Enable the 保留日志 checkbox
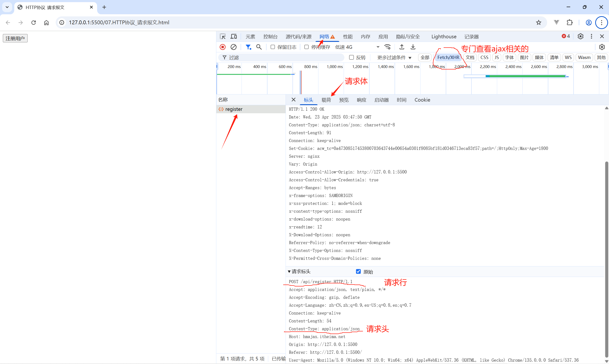Image resolution: width=609 pixels, height=364 pixels. coord(272,47)
